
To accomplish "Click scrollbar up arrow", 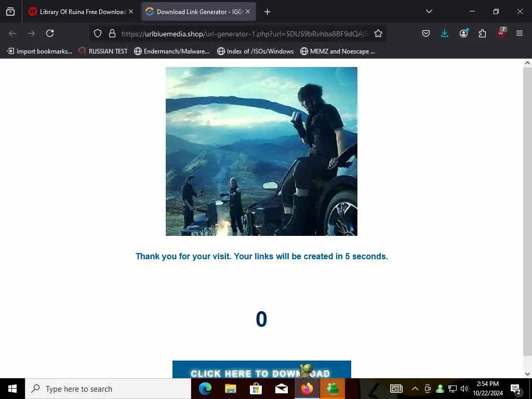I will tap(528, 63).
